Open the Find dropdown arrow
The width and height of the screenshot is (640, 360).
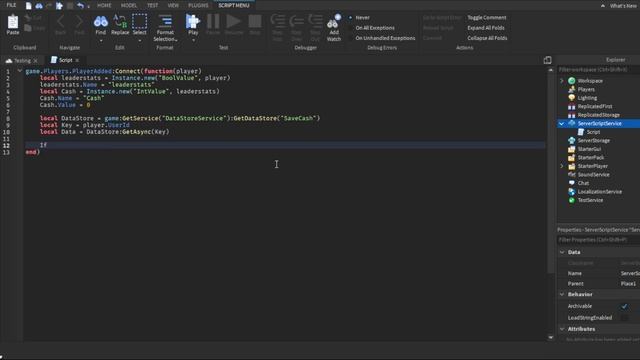pos(101,40)
